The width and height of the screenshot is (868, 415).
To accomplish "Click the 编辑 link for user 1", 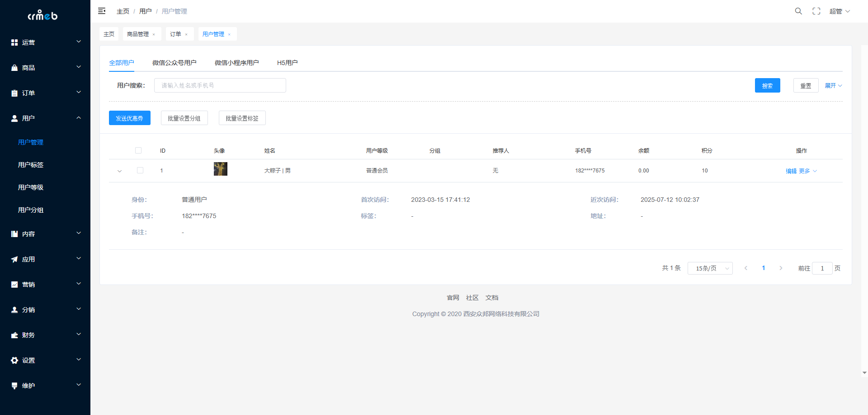I will pos(791,171).
